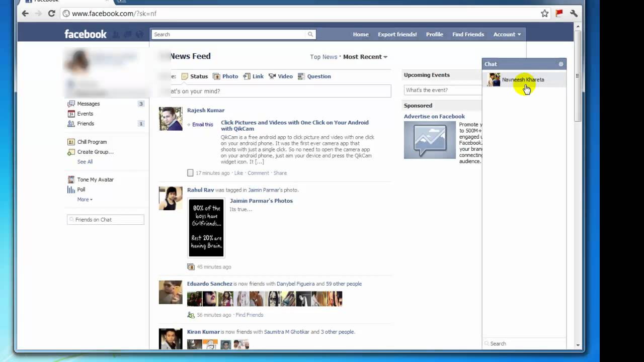Image resolution: width=644 pixels, height=362 pixels.
Task: Reload the page with the refresh icon
Action: pos(51,14)
